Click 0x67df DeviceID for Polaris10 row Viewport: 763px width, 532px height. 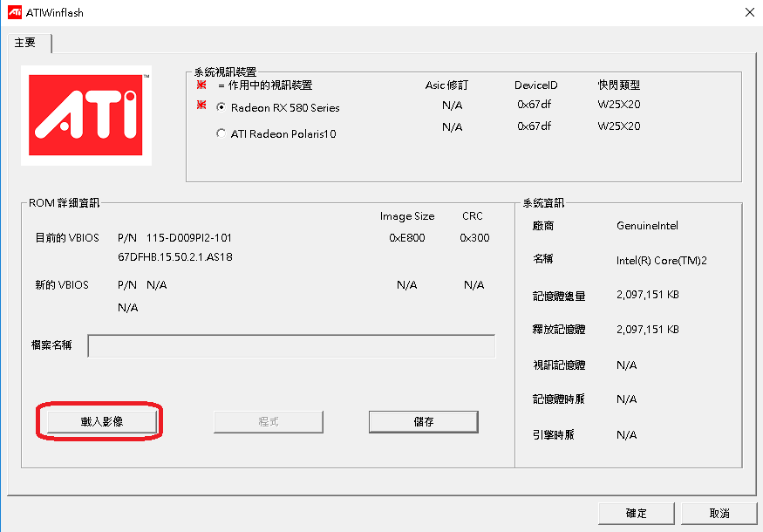(535, 126)
